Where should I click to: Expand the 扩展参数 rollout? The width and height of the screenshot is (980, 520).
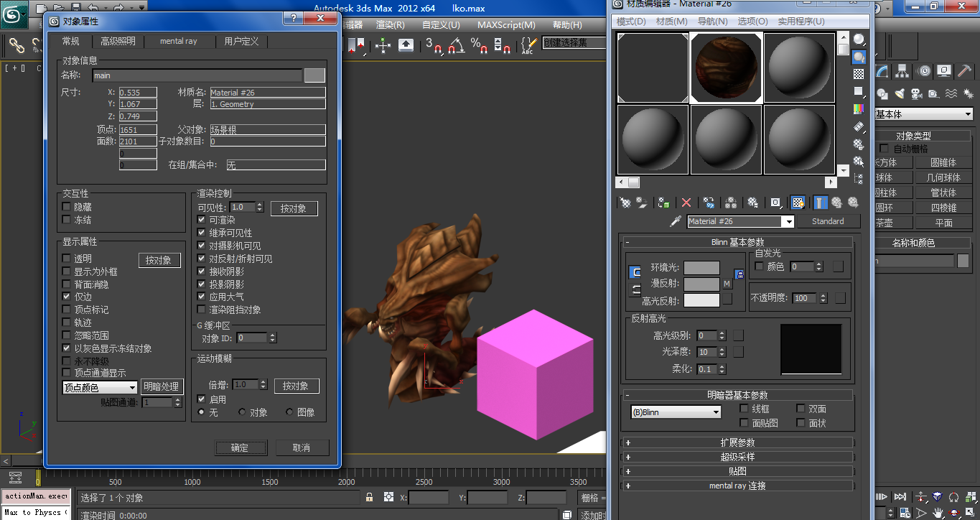[x=737, y=442]
